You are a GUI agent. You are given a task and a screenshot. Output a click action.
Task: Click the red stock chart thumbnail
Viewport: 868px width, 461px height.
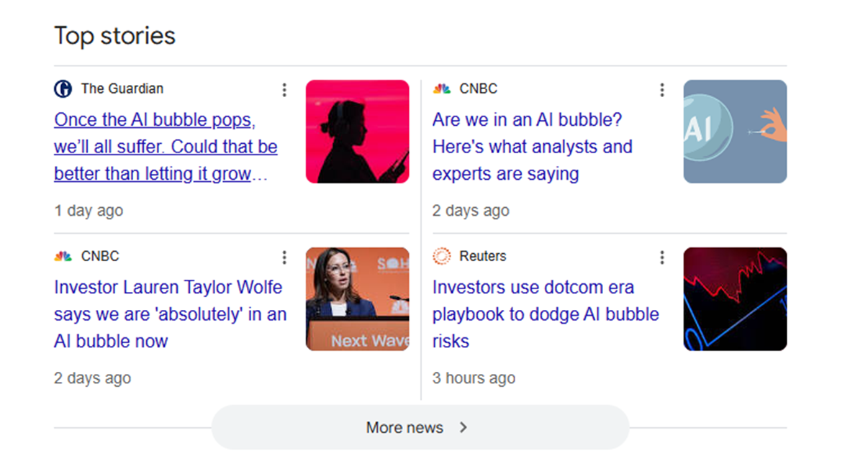[735, 299]
